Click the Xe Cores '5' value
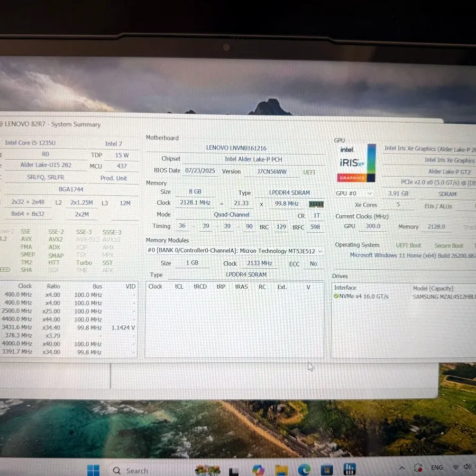The image size is (476, 476). tap(398, 205)
